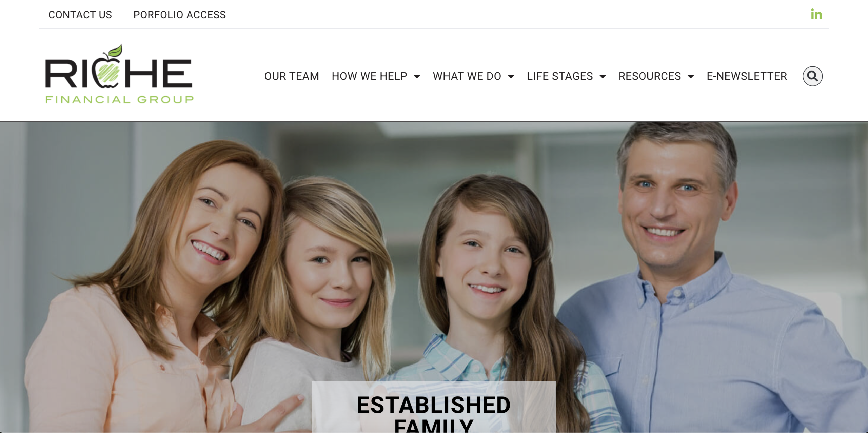Expand the What We Do dropdown arrow
This screenshot has width=868, height=433.
[511, 77]
